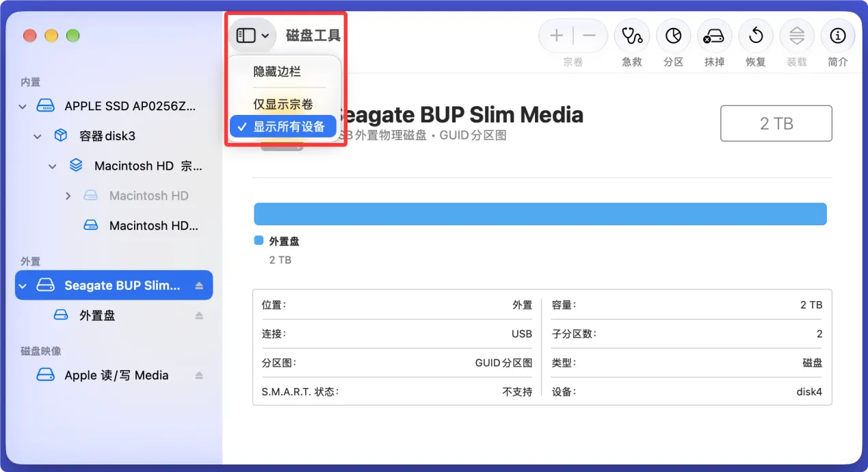Open the 分区 partition tool
Screen dimensions: 868x472
(x=673, y=36)
